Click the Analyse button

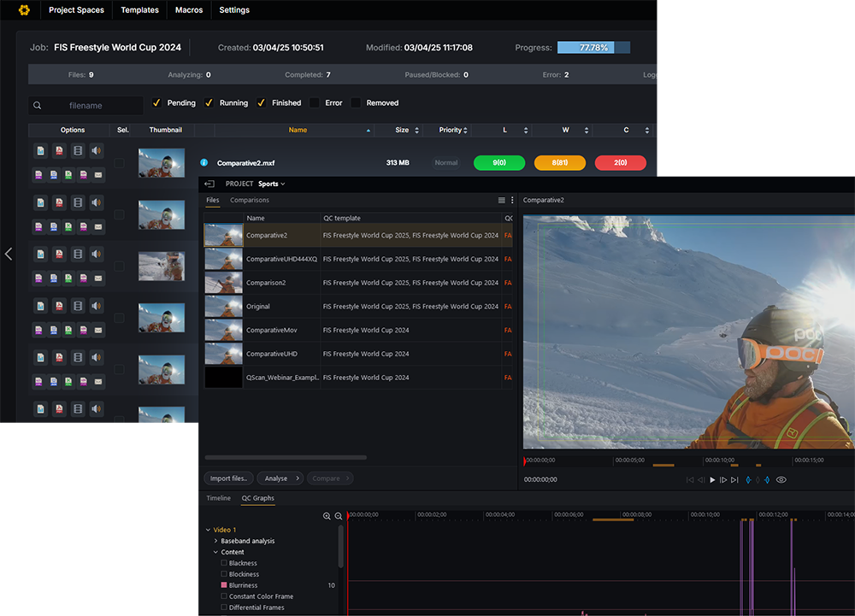point(279,478)
